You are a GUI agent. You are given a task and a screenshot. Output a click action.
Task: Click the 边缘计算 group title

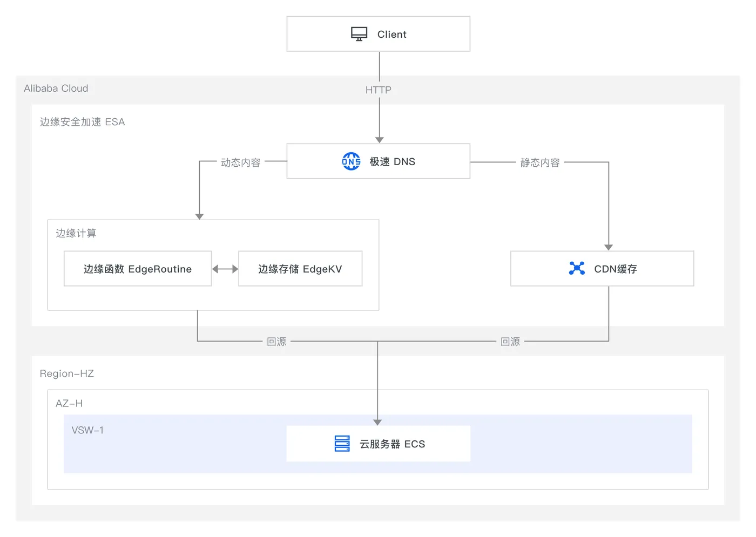click(76, 233)
